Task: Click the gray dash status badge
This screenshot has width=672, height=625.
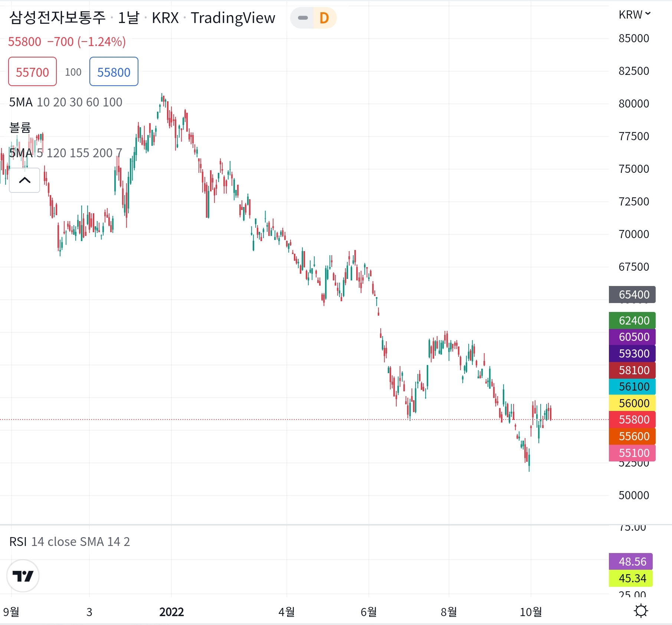Action: click(x=303, y=18)
